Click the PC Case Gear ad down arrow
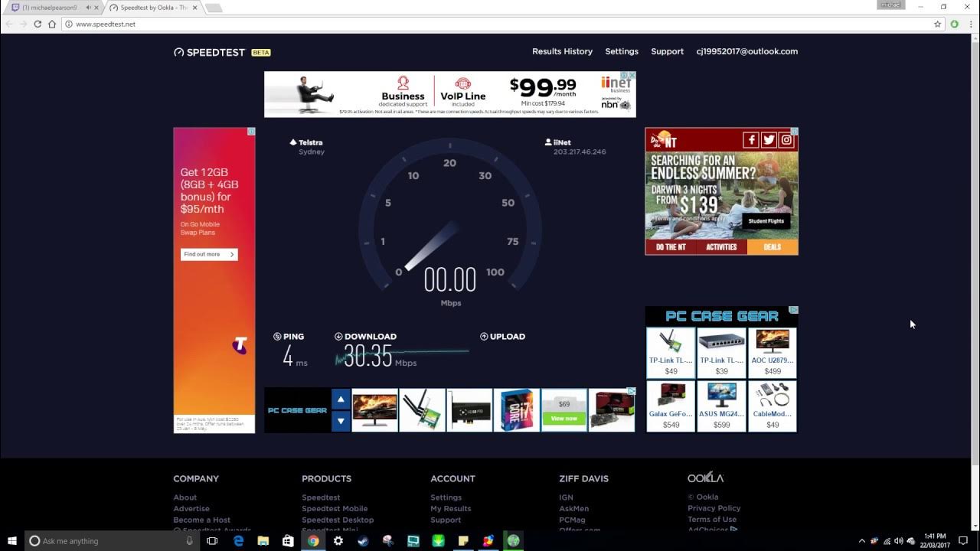980x551 pixels. point(341,421)
